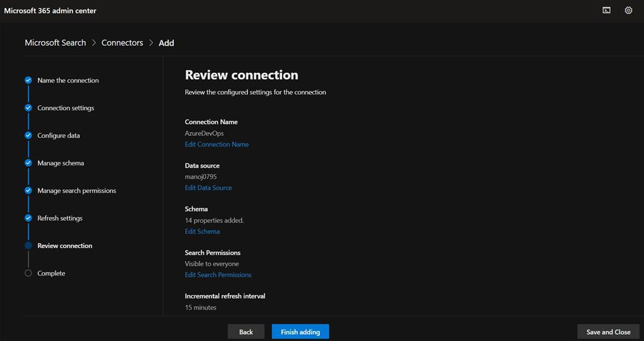The height and width of the screenshot is (341, 644).
Task: Click Edit Data Source link
Action: pyautogui.click(x=208, y=187)
